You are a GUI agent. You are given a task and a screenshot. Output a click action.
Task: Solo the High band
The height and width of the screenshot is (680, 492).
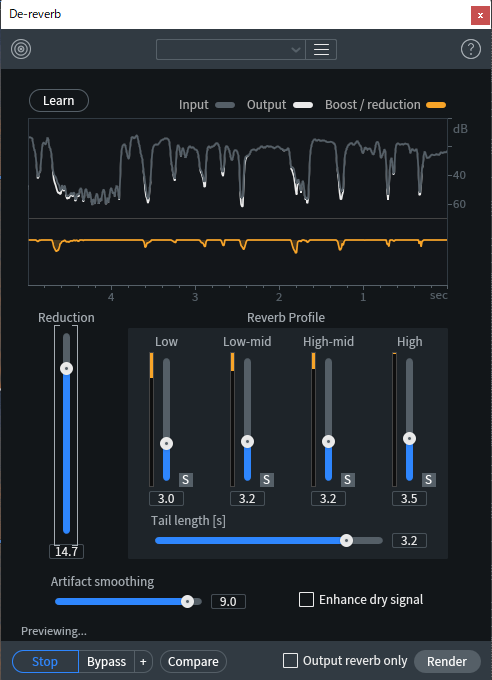click(x=429, y=480)
